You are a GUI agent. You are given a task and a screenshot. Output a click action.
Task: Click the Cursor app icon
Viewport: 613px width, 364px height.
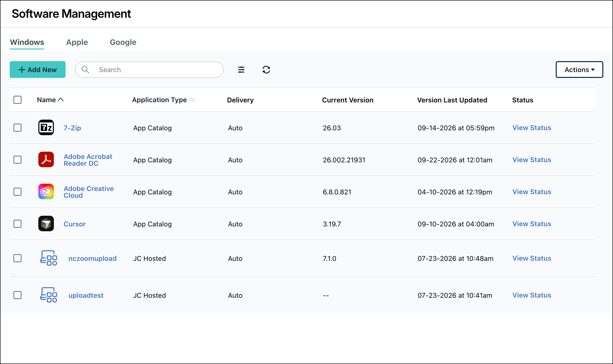46,223
